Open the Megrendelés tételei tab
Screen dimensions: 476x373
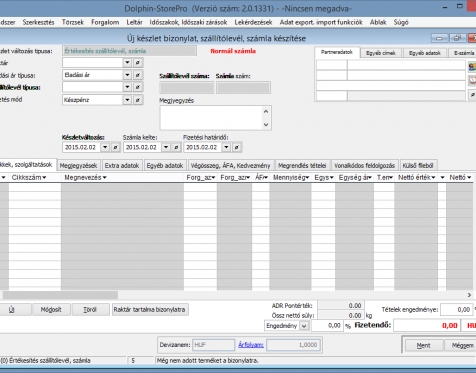302,165
